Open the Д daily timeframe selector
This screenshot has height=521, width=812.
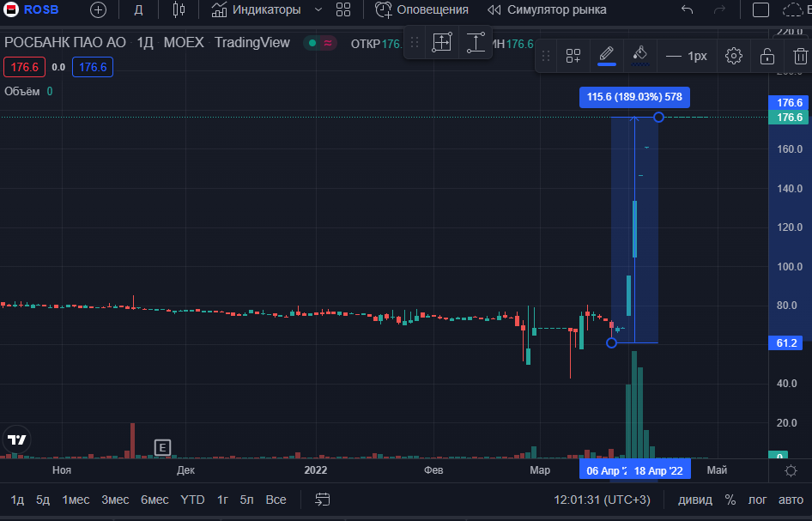tap(138, 9)
